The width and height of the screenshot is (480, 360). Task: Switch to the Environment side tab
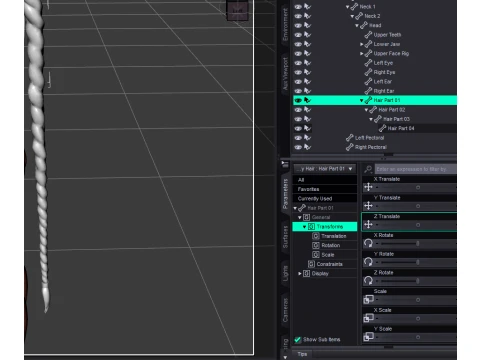coord(285,24)
